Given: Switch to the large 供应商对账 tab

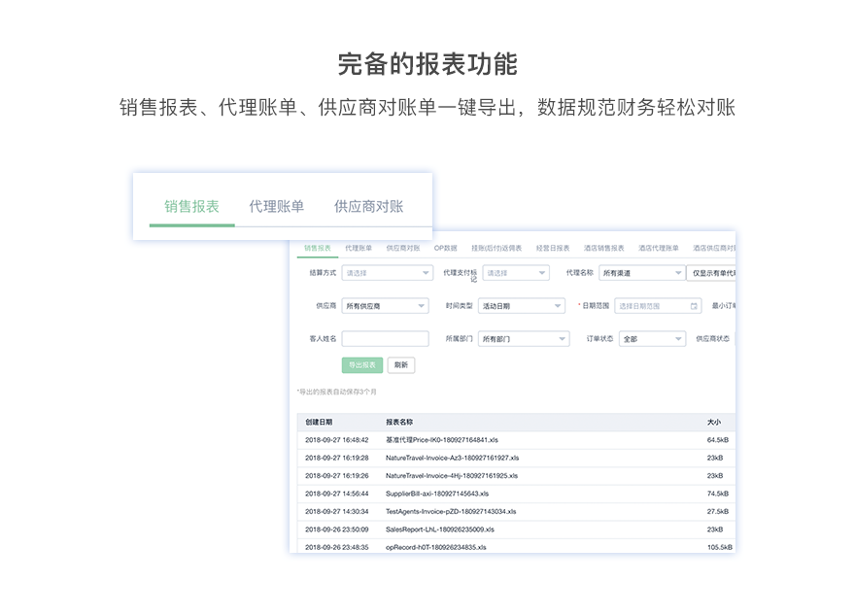Looking at the screenshot, I should click(368, 206).
